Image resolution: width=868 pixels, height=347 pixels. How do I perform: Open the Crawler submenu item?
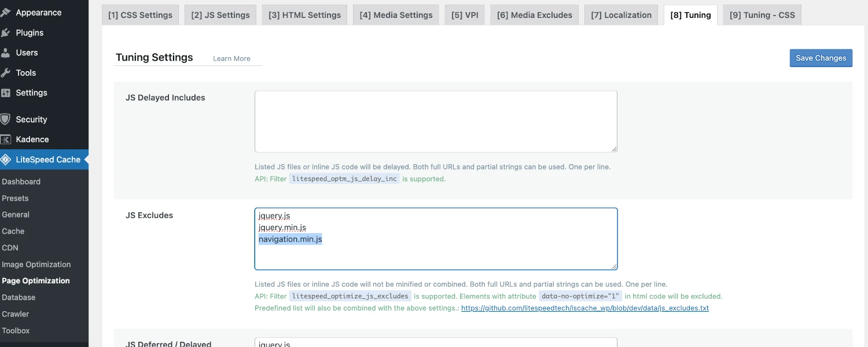(16, 314)
